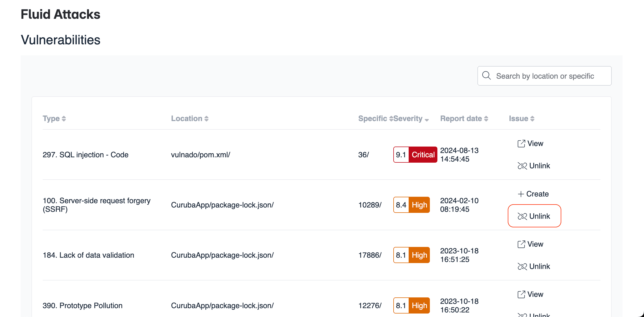Click specific value '17886/'
This screenshot has width=644, height=317.
coord(370,255)
